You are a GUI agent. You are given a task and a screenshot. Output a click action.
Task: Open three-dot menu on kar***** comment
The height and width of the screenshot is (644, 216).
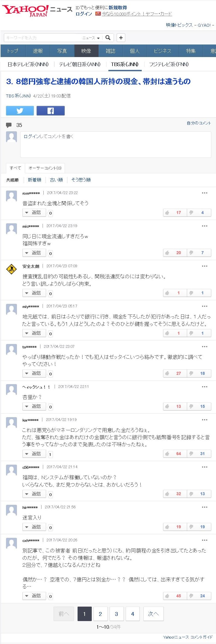click(x=205, y=420)
